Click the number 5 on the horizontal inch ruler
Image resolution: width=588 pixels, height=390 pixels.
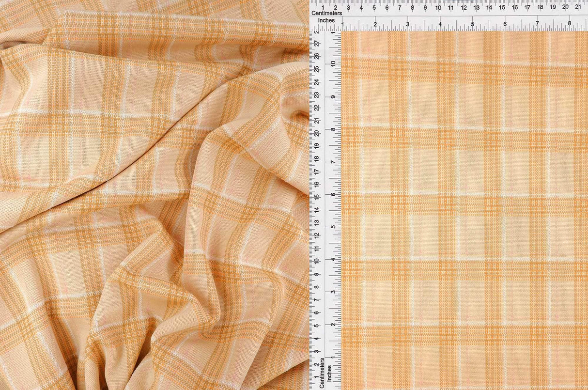click(x=473, y=22)
